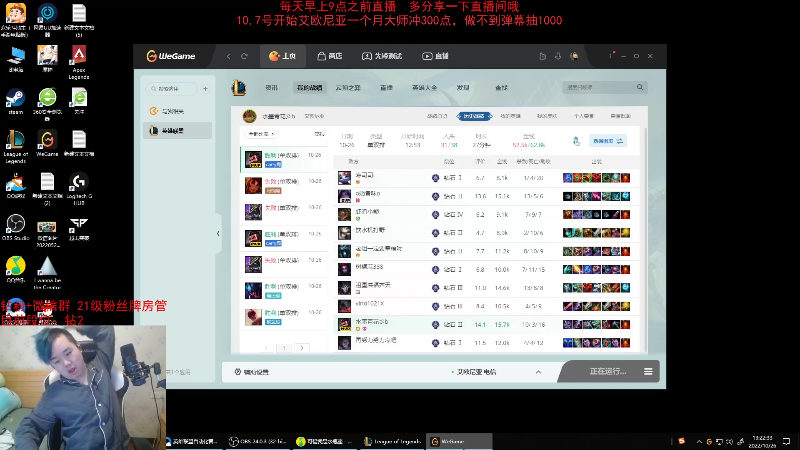Viewport: 800px width, 450px height.
Task: Click the refresh link beside the match filter
Action: tap(319, 134)
